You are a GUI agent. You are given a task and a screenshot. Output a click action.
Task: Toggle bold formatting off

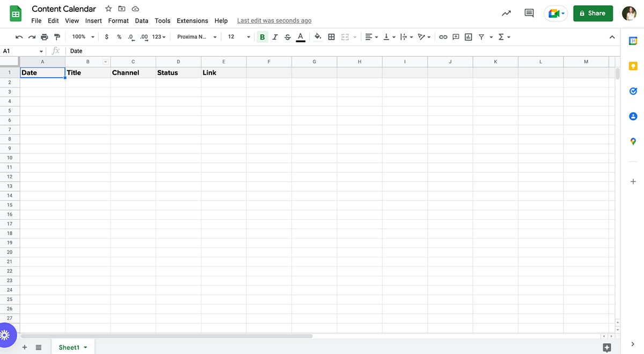[262, 37]
